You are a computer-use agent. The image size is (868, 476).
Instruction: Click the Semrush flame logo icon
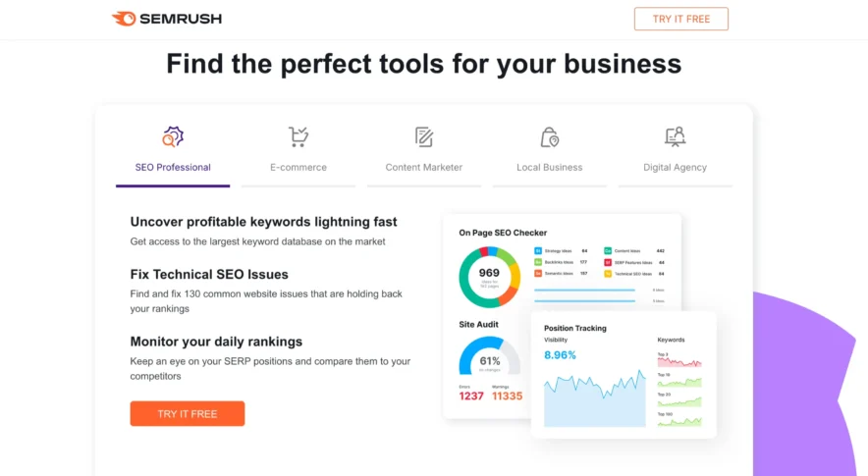(124, 19)
